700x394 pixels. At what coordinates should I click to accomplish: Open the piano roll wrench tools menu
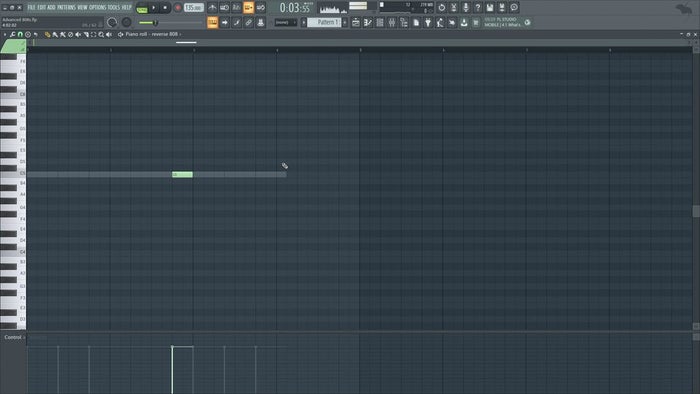12,34
